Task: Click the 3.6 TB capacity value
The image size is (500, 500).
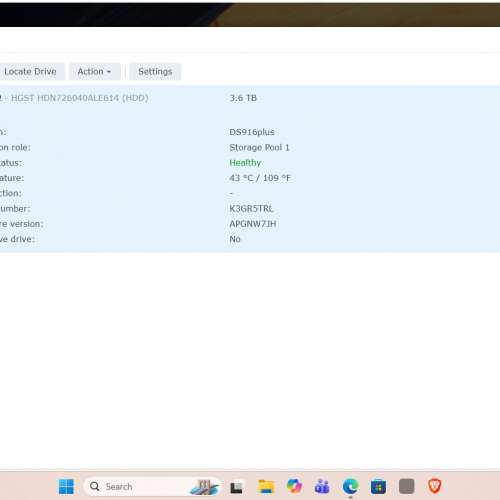Action: [243, 98]
